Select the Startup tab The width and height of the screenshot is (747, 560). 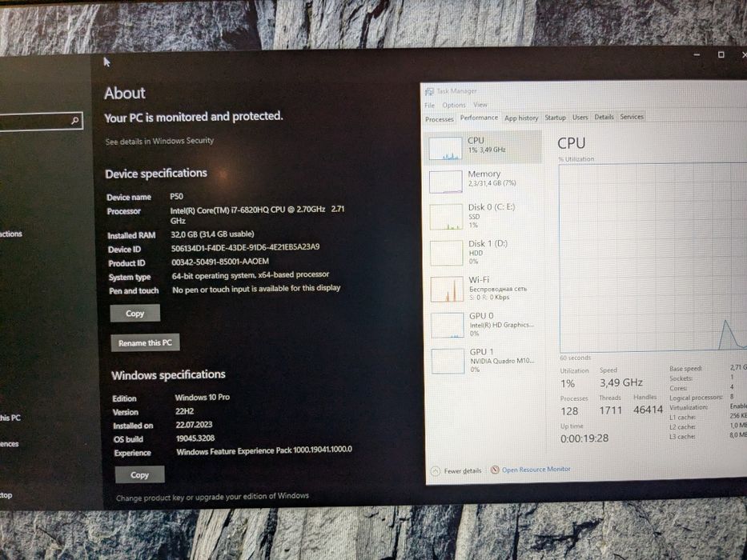[x=555, y=117]
